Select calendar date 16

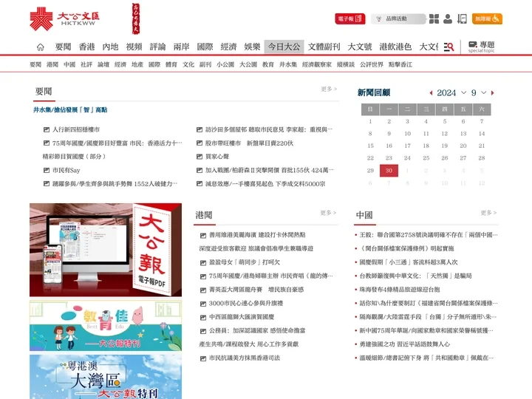click(389, 146)
